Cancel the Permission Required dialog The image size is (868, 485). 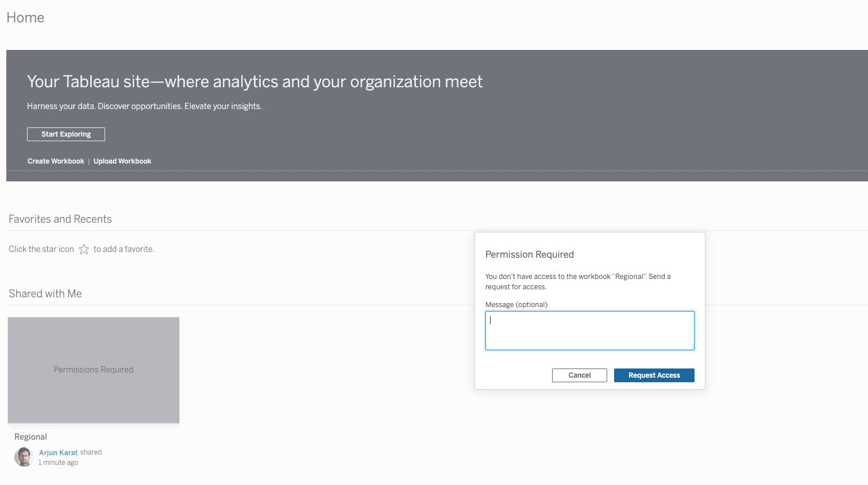(579, 375)
